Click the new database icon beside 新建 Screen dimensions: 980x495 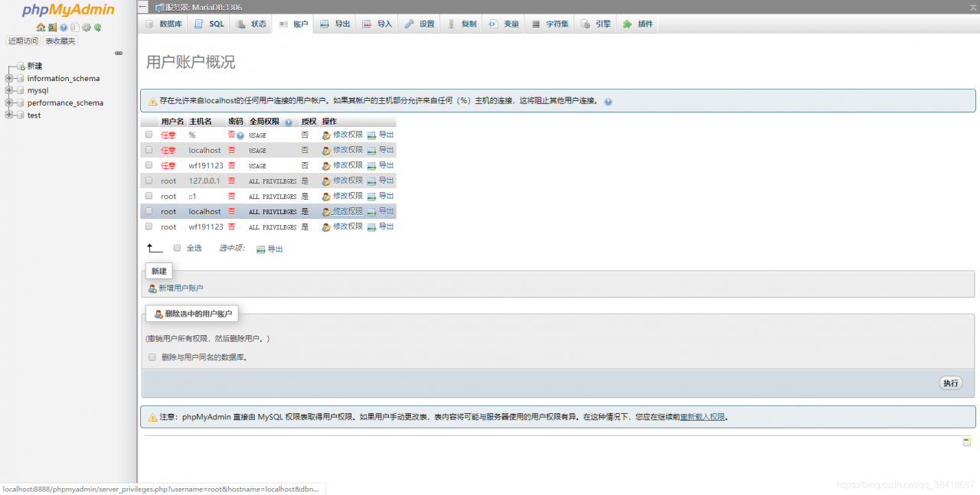point(21,67)
